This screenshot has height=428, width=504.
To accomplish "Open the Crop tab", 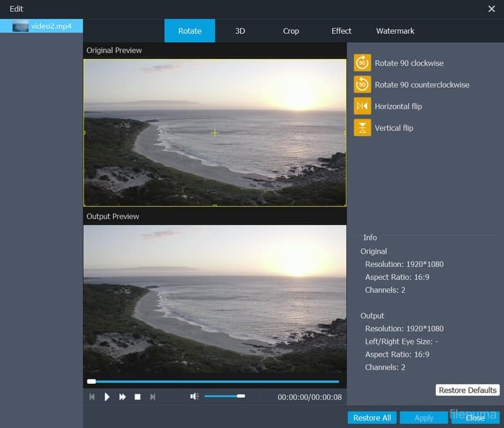I will pyautogui.click(x=291, y=31).
